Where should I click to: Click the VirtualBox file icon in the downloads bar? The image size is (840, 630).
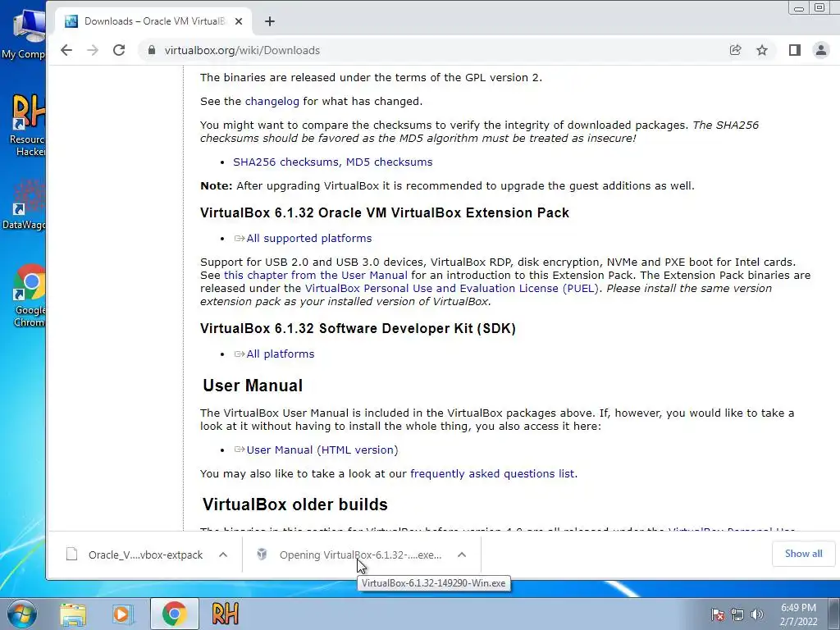tap(262, 555)
